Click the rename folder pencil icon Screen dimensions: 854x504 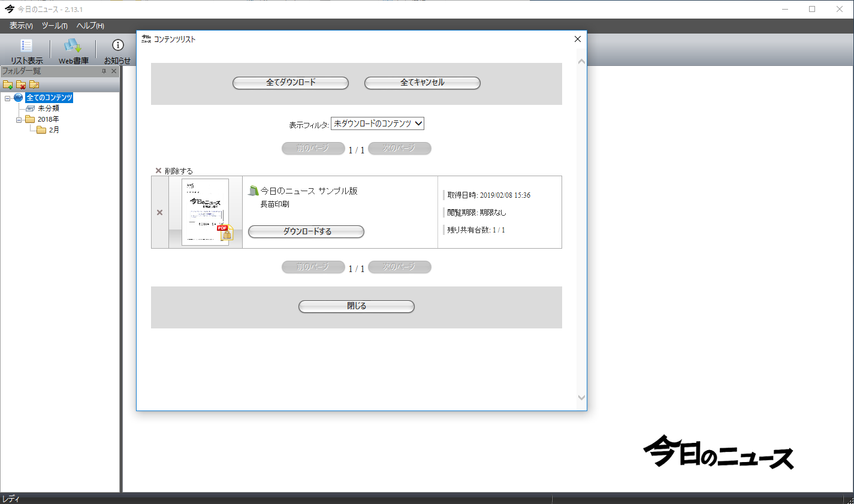34,84
